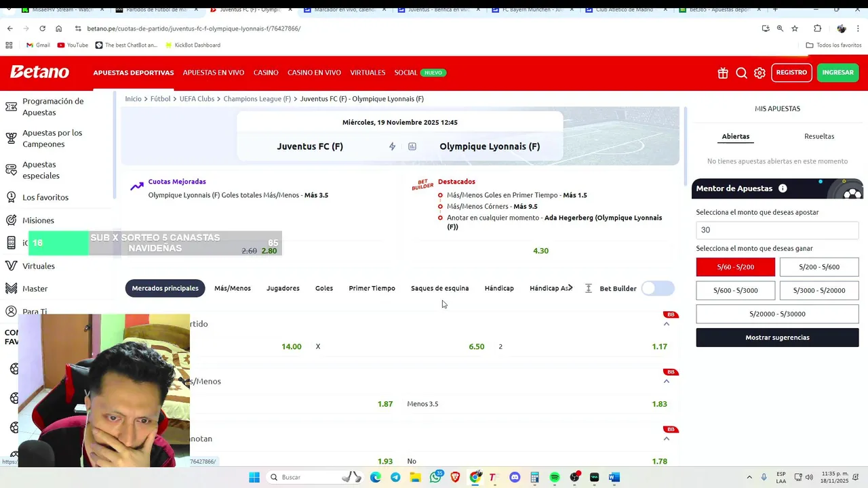Open the gift promotions icon
Image resolution: width=868 pixels, height=488 pixels.
pos(723,73)
